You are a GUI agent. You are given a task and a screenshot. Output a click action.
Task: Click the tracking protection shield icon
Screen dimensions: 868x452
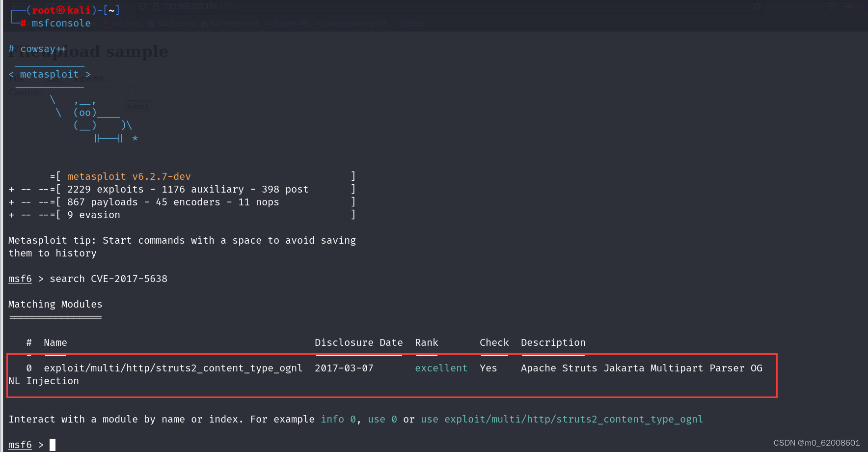tap(141, 6)
